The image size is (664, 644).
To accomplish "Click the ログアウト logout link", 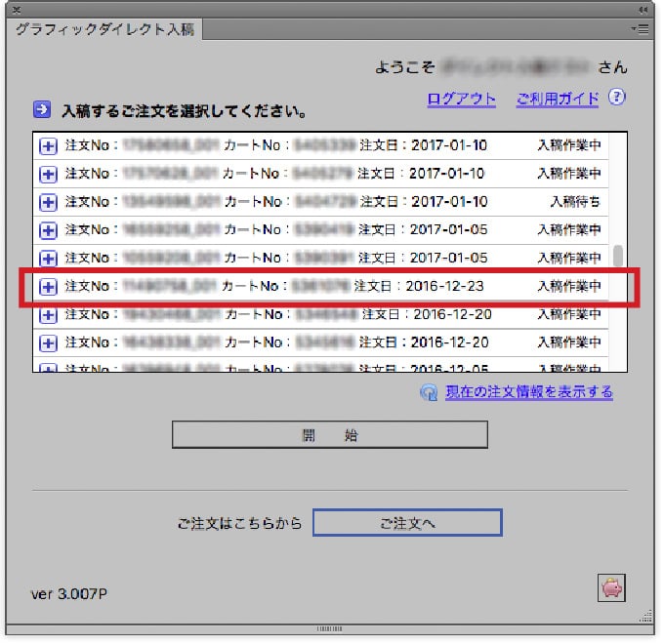I will pos(462,100).
